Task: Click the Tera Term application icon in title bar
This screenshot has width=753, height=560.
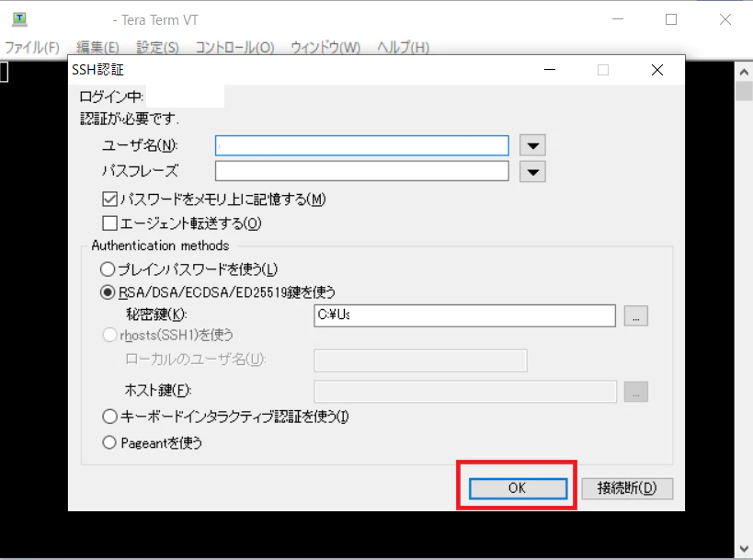Action: 19,19
